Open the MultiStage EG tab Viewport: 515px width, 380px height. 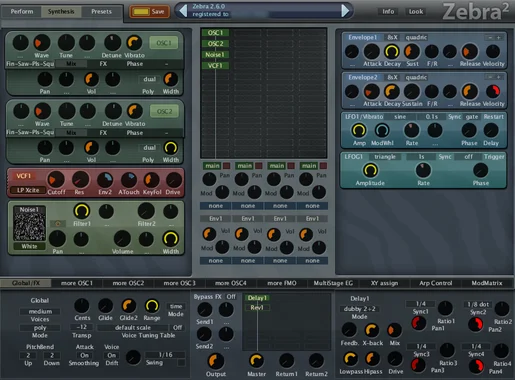(x=333, y=283)
